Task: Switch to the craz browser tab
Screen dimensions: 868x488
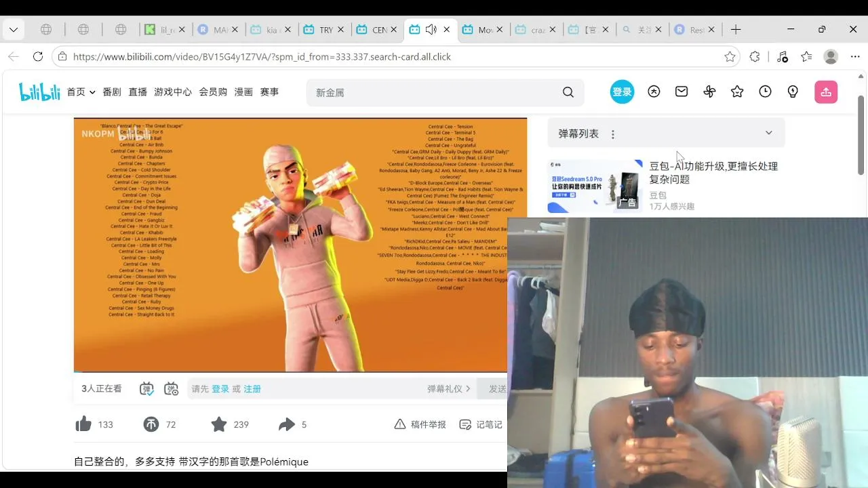Action: [x=535, y=30]
